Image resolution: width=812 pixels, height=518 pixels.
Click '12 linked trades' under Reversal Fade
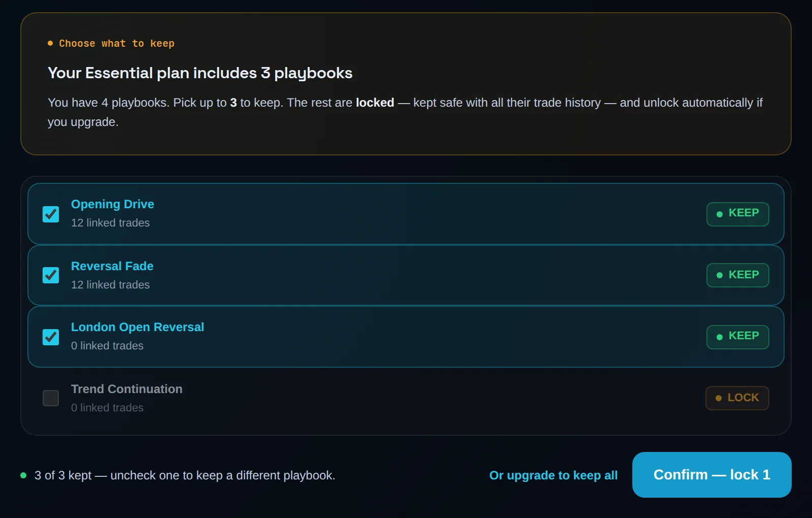110,285
